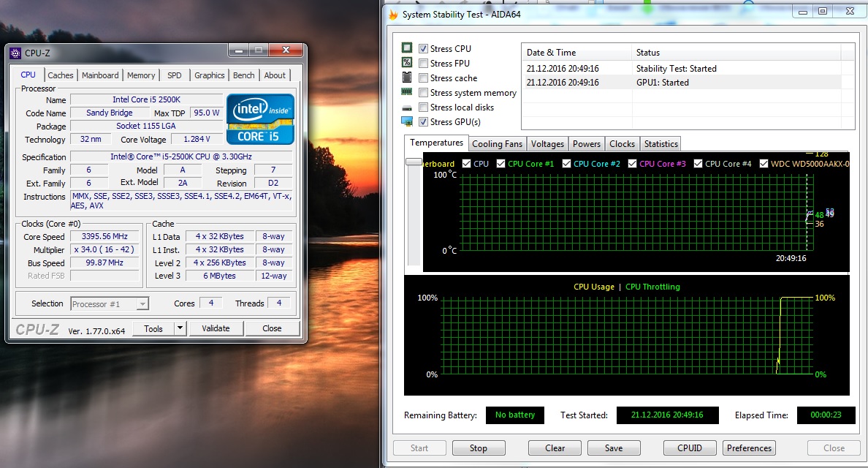Click the Intel Core i5 2500K name field
The image size is (868, 468).
coord(147,99)
